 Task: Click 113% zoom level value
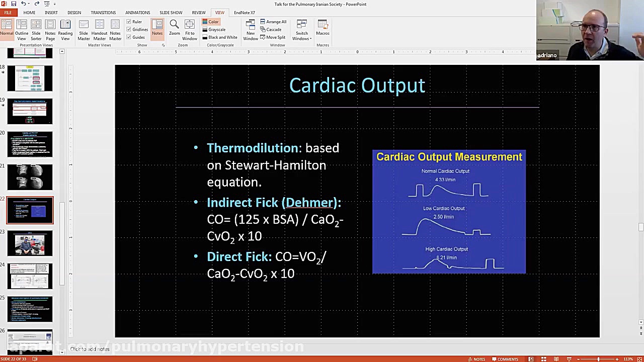628,359
